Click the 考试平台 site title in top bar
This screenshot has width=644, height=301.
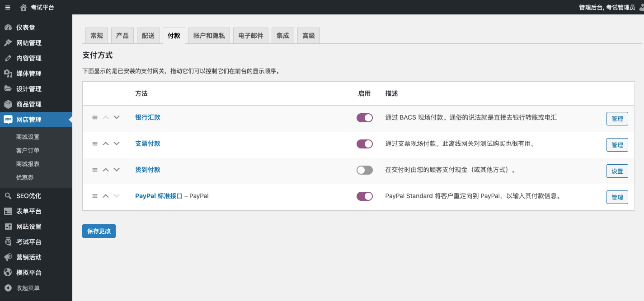[x=42, y=7]
